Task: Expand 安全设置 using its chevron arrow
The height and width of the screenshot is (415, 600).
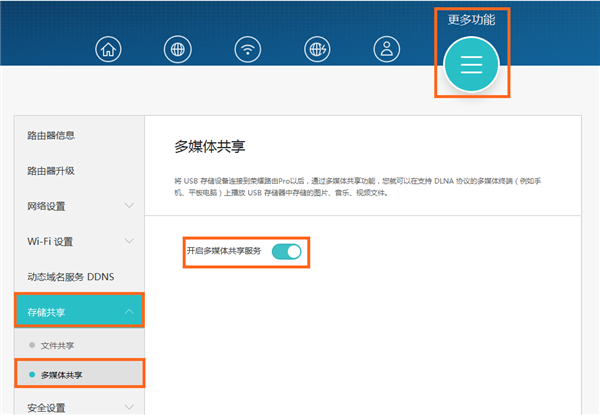Action: (x=129, y=407)
